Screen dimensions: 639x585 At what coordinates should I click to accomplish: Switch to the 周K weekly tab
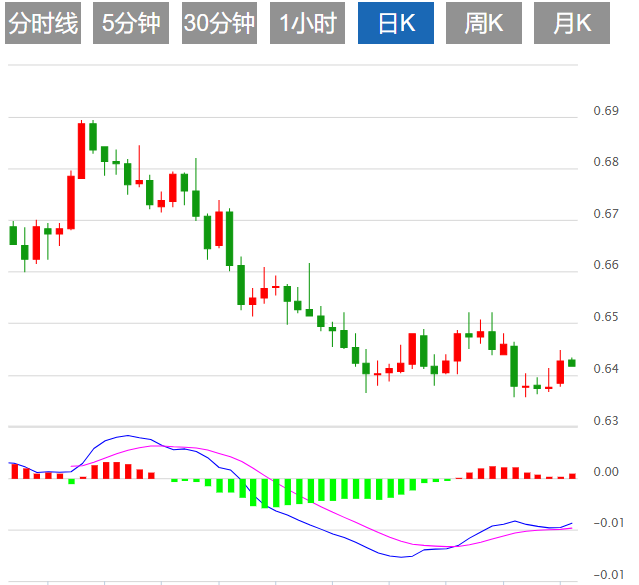pos(484,23)
